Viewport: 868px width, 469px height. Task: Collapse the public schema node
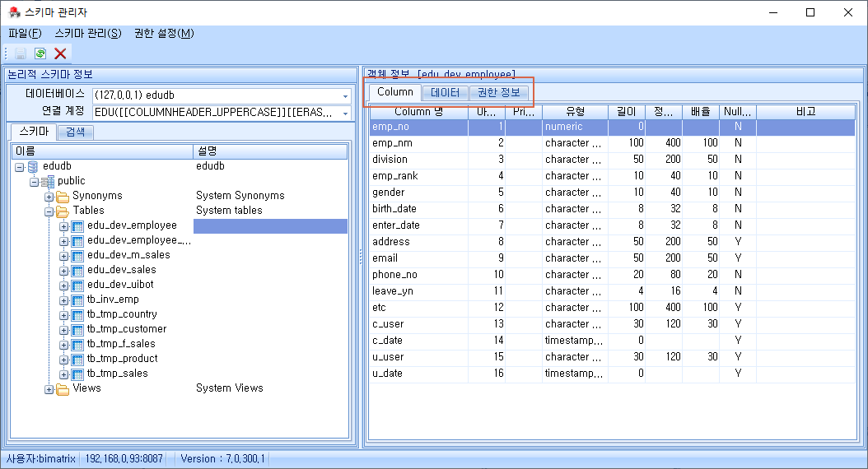coord(35,182)
